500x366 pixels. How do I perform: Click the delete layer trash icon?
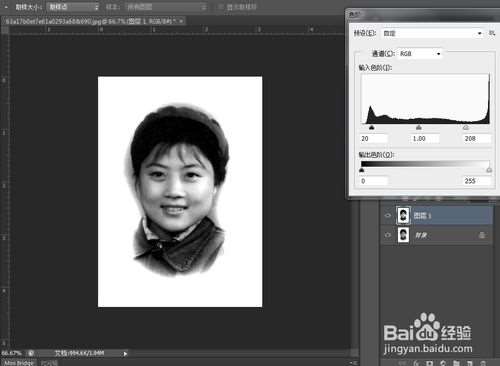click(483, 363)
